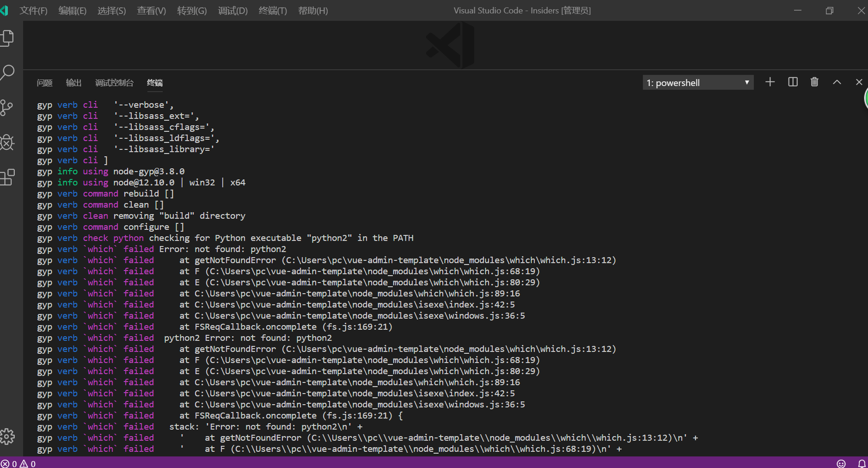Switch to the 输出 panel tab
The height and width of the screenshot is (468, 868).
pos(73,83)
